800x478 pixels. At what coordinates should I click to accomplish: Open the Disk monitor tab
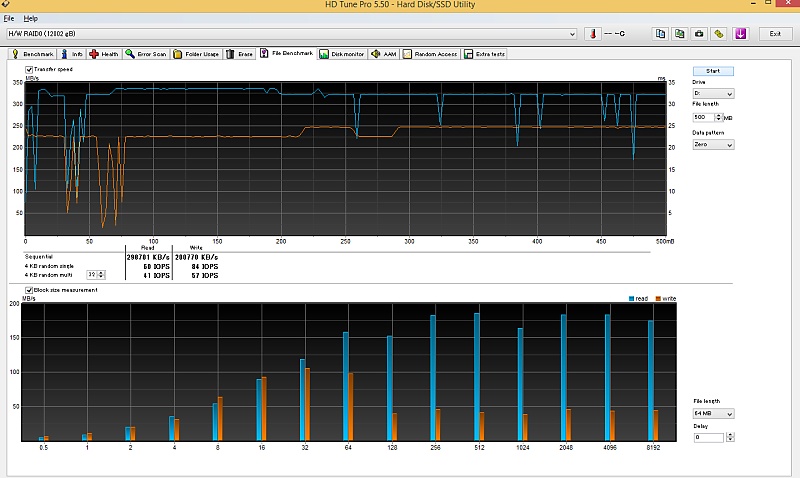pyautogui.click(x=342, y=54)
